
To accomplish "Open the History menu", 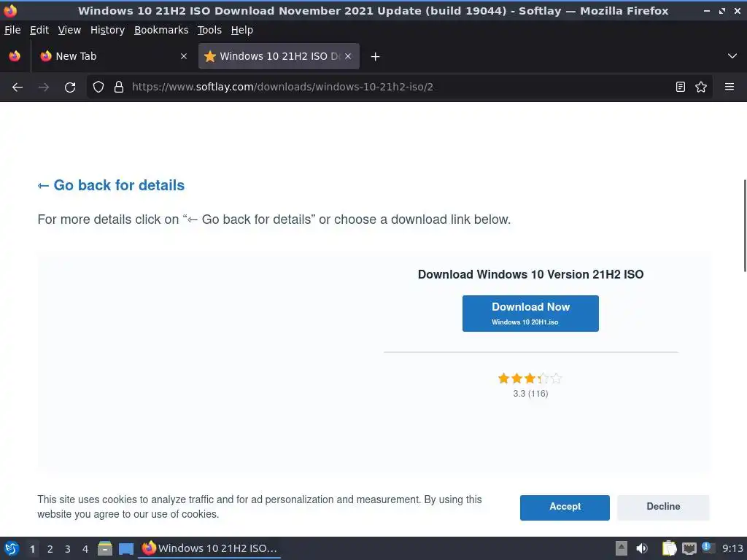I will (x=108, y=30).
